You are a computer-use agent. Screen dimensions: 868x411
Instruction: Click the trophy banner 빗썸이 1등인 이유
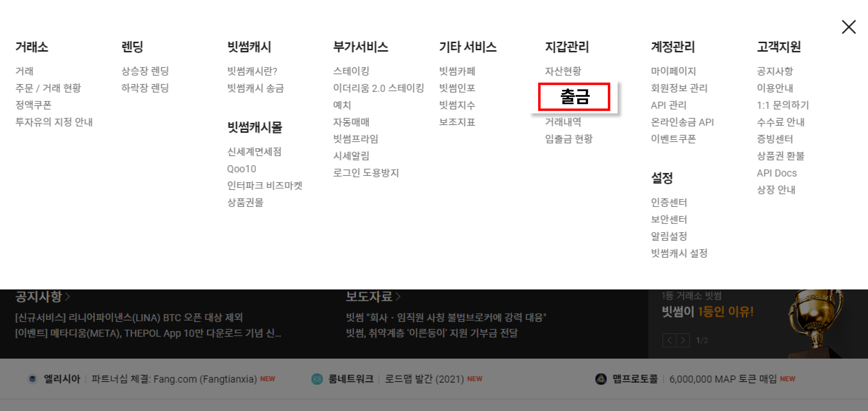pos(708,311)
